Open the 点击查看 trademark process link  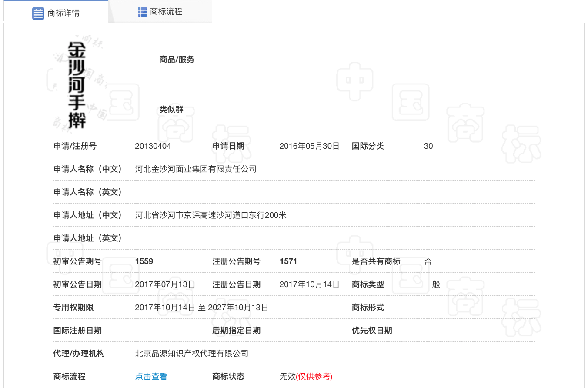[151, 377]
